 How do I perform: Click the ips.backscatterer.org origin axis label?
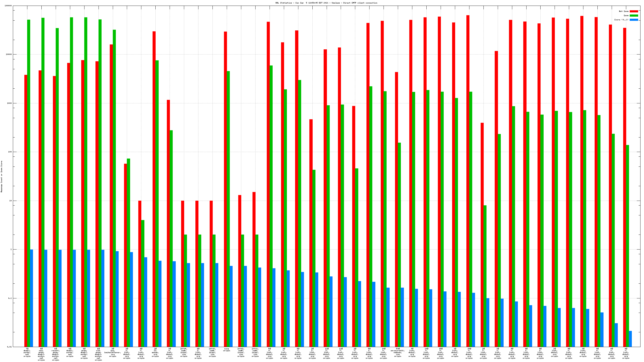pos(113,352)
